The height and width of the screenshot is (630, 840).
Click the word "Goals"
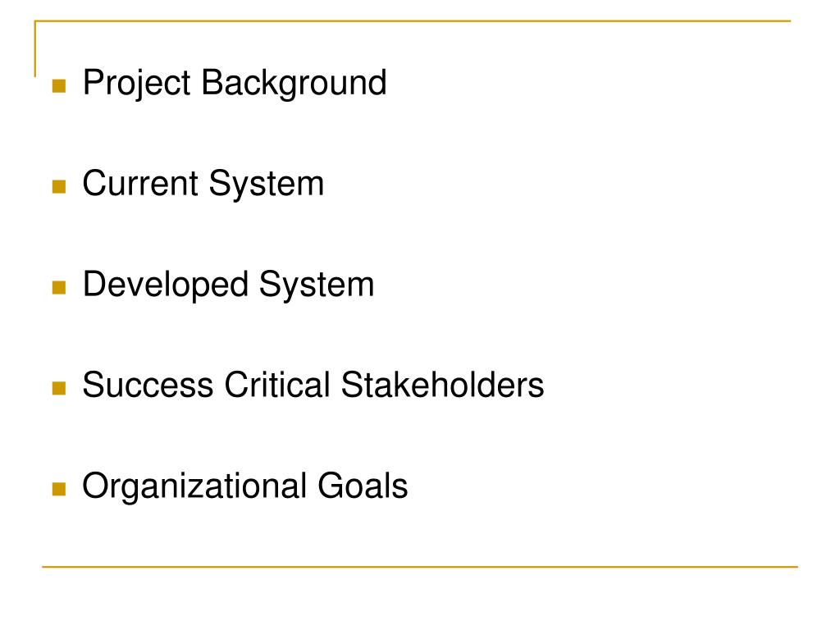coord(363,486)
